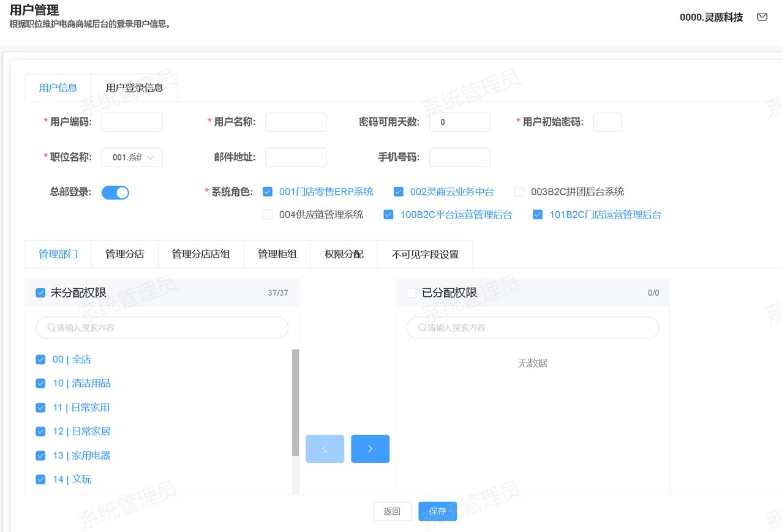Uncheck 100B2C平台运营管理后台 role

coord(388,214)
